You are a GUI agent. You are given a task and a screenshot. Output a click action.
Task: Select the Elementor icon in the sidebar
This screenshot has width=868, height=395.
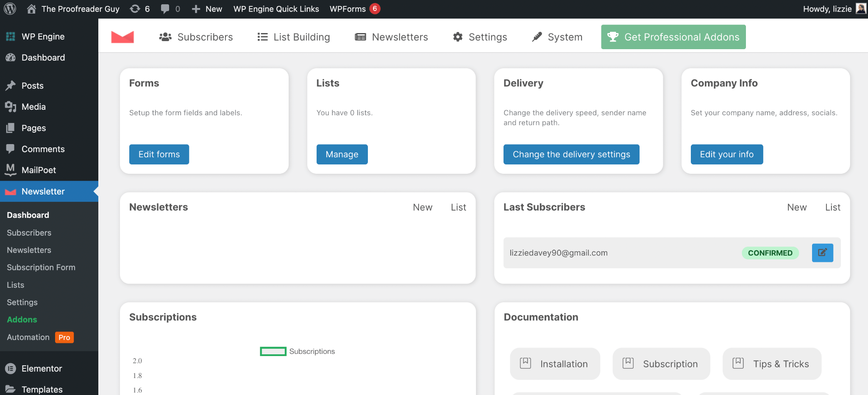(x=9, y=368)
